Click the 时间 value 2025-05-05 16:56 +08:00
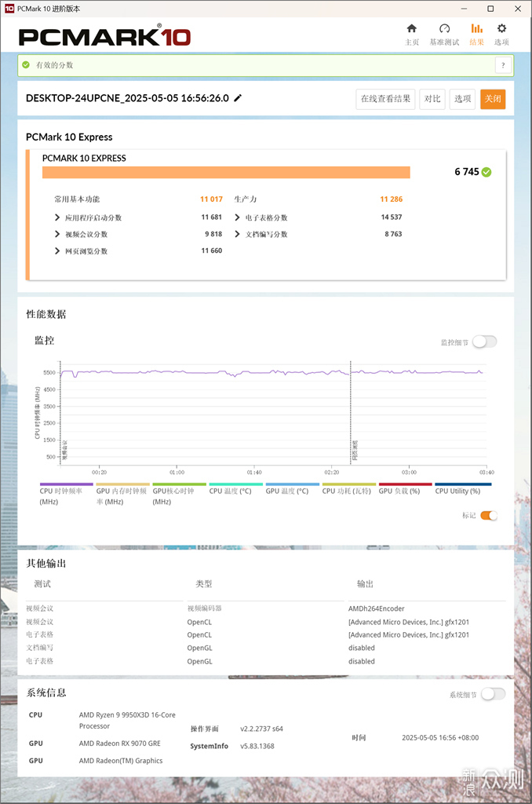 440,738
